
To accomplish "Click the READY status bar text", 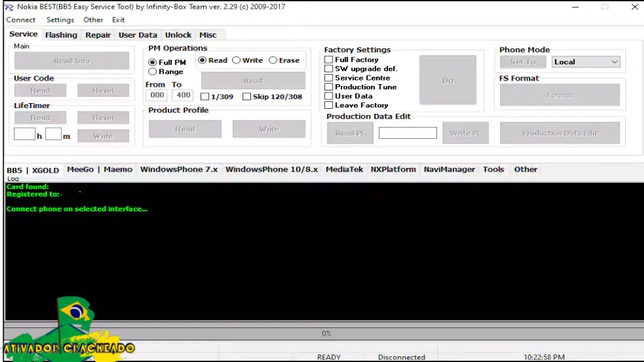I will [x=328, y=357].
